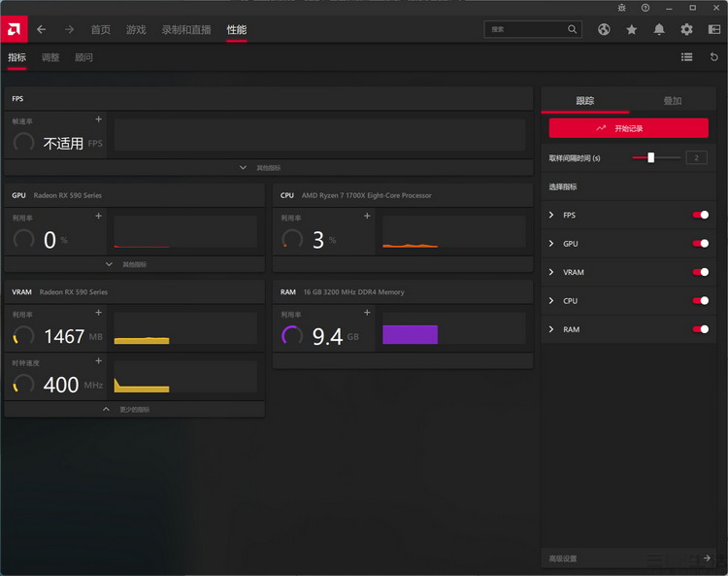Image resolution: width=728 pixels, height=576 pixels.
Task: Expand FPS metric options chevron
Action: (x=551, y=215)
